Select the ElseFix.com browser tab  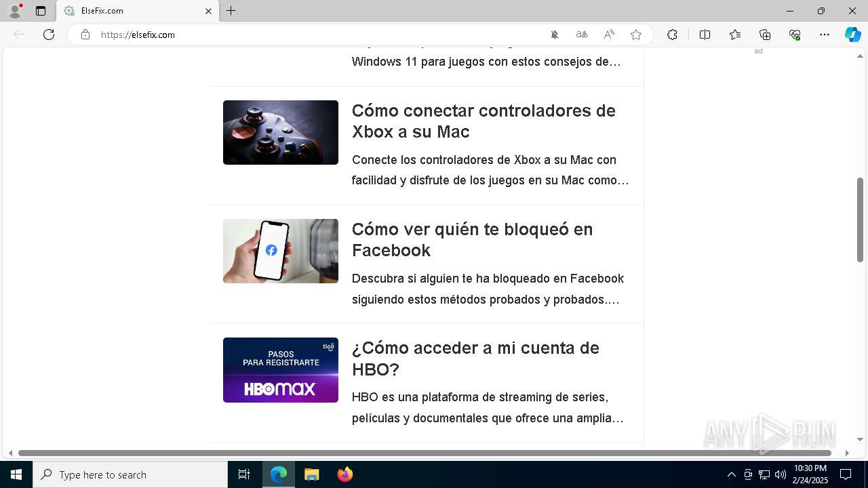(138, 11)
